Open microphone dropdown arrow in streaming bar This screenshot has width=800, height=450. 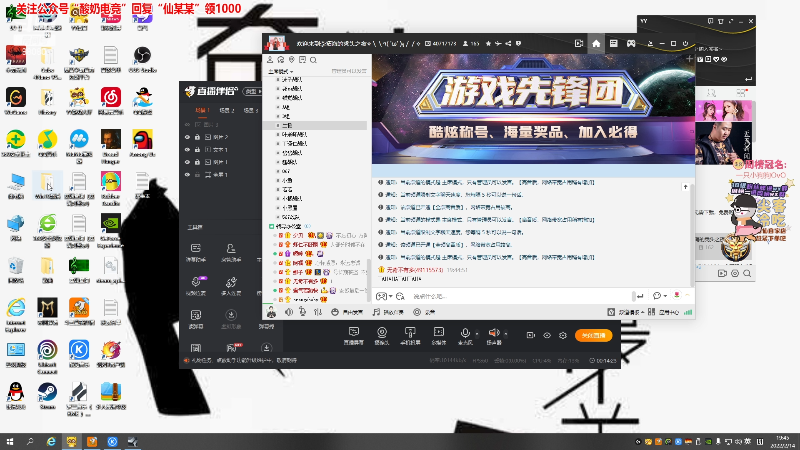(477, 334)
